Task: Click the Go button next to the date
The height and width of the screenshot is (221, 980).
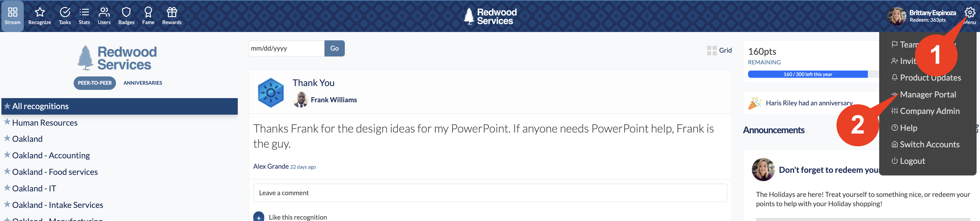Action: pyautogui.click(x=334, y=48)
